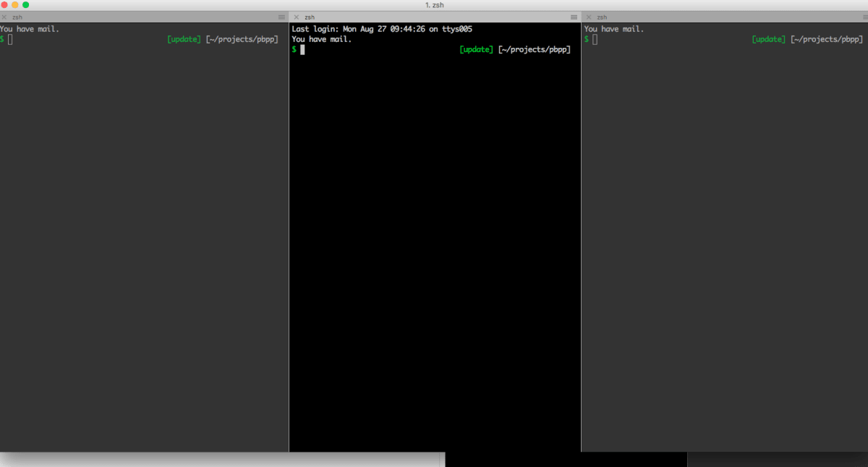Close the left zsh pane
The width and height of the screenshot is (868, 467).
[4, 17]
